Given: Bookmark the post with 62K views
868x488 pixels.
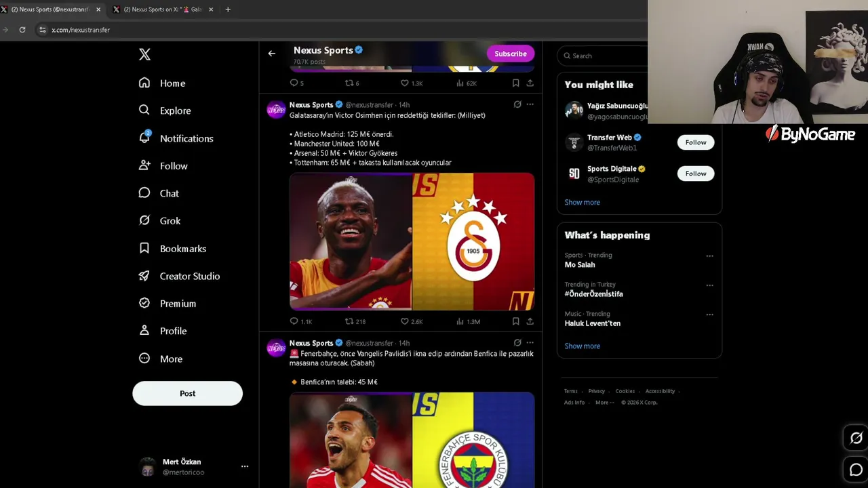Looking at the screenshot, I should click(x=515, y=83).
